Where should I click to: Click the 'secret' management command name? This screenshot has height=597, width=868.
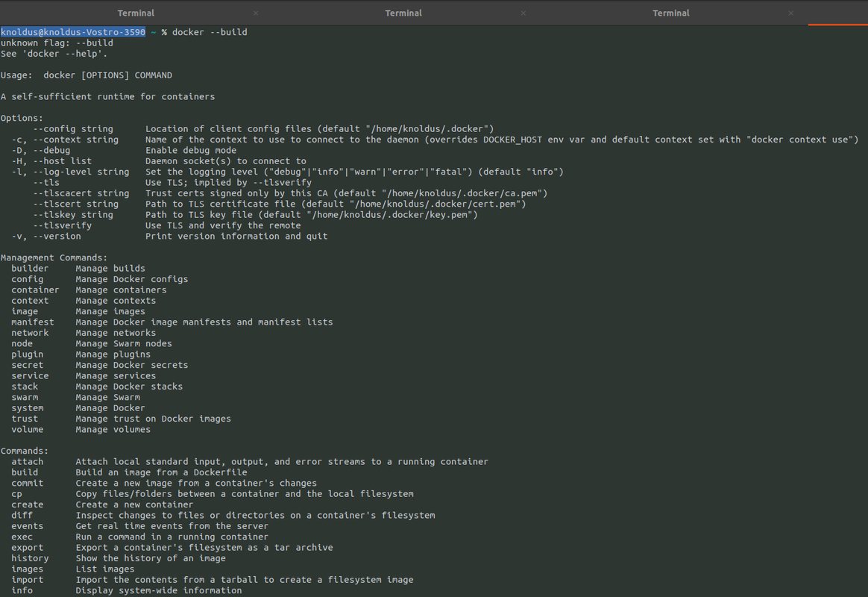[x=27, y=365]
